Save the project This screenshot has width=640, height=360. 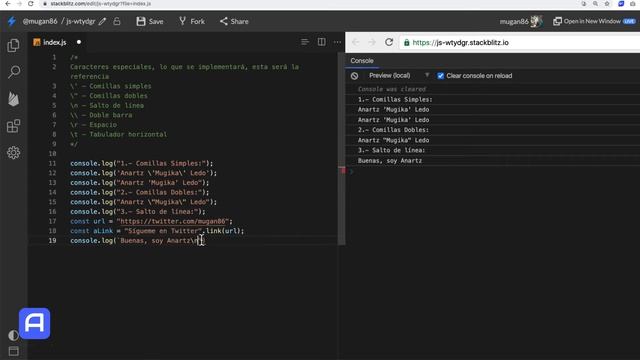point(150,21)
